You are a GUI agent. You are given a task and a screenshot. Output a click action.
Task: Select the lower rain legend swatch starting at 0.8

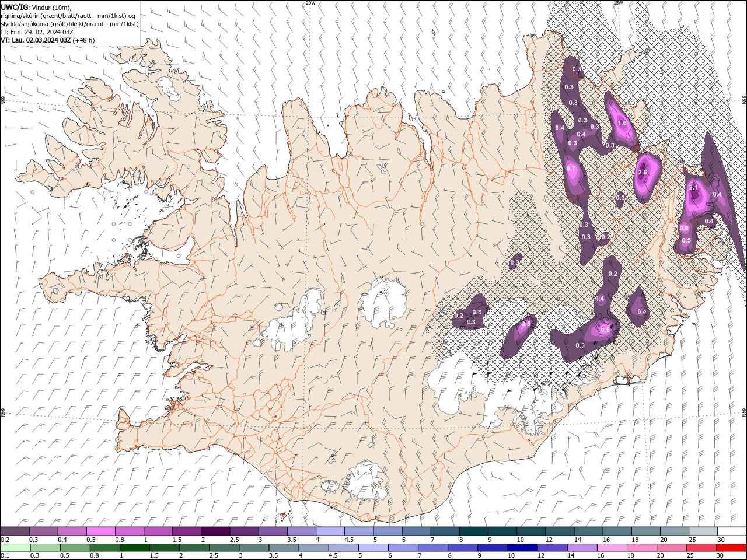coord(104,548)
